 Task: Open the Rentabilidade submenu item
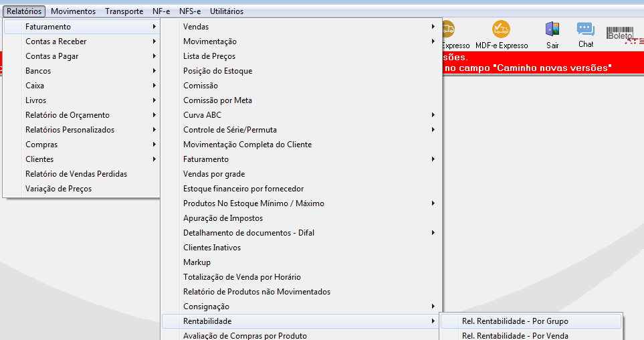click(x=302, y=321)
